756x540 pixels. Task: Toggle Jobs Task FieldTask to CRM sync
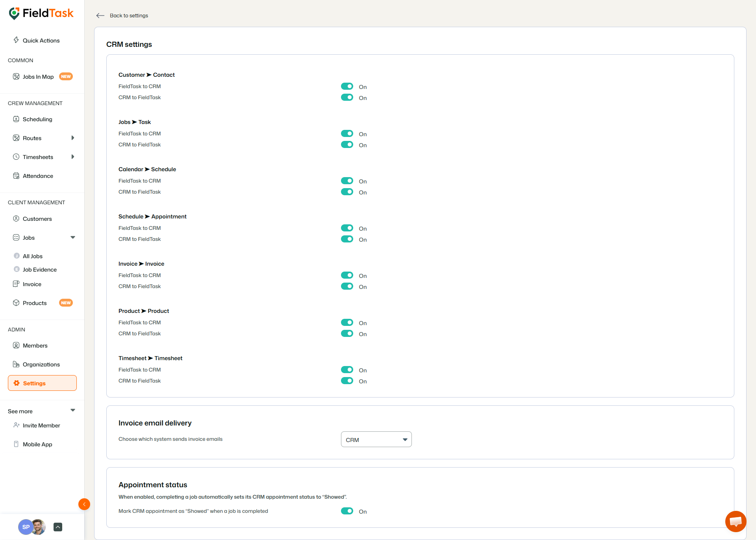click(x=347, y=133)
